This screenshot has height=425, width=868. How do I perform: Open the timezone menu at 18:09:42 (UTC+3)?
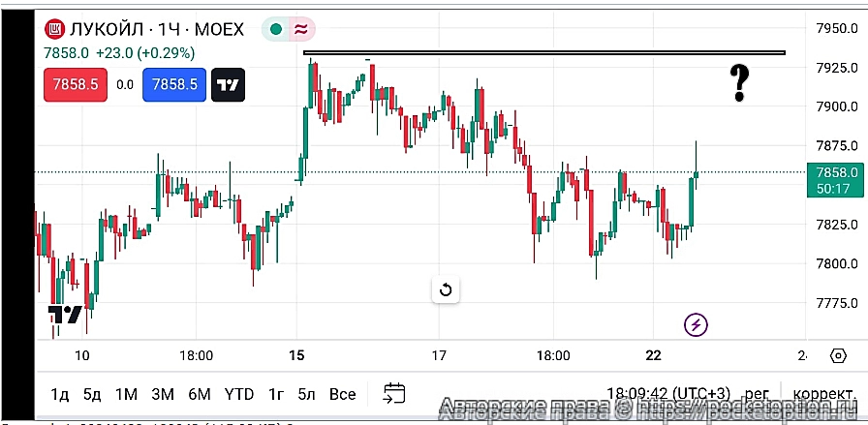[667, 394]
